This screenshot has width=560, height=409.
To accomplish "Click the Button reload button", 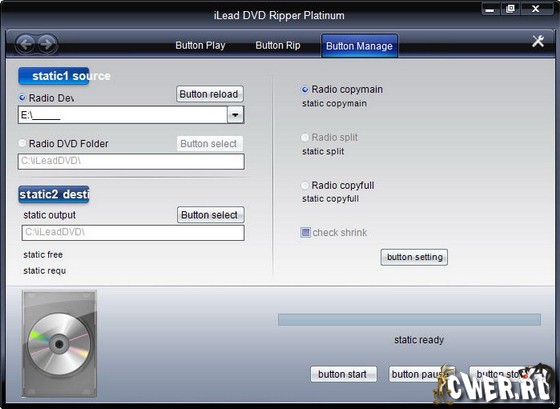I will click(x=210, y=94).
